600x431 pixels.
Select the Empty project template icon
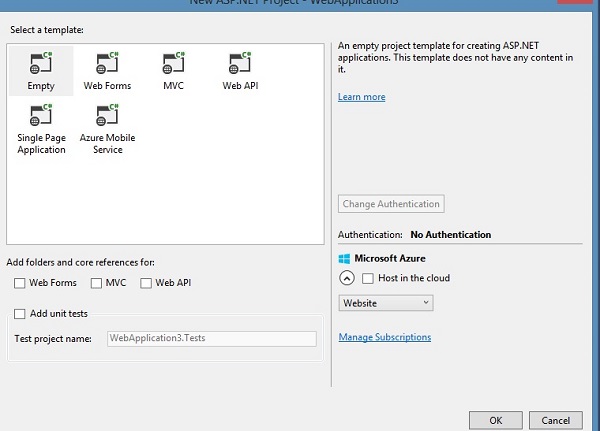(x=41, y=63)
